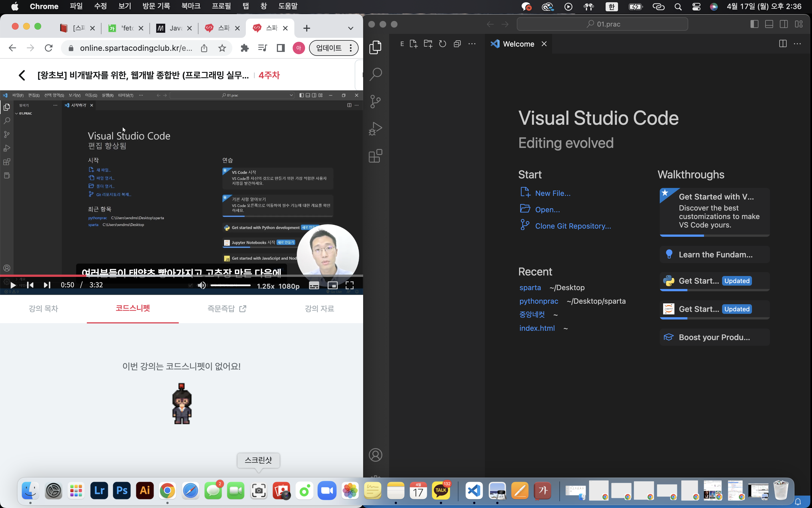Collapse all folders in Explorer
The height and width of the screenshot is (508, 812).
(457, 44)
